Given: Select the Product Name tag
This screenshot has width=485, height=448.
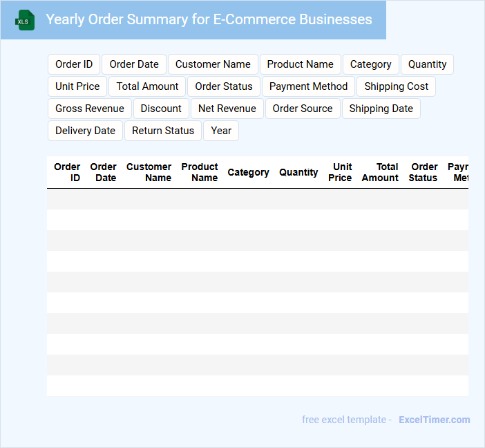Looking at the screenshot, I should pyautogui.click(x=301, y=64).
